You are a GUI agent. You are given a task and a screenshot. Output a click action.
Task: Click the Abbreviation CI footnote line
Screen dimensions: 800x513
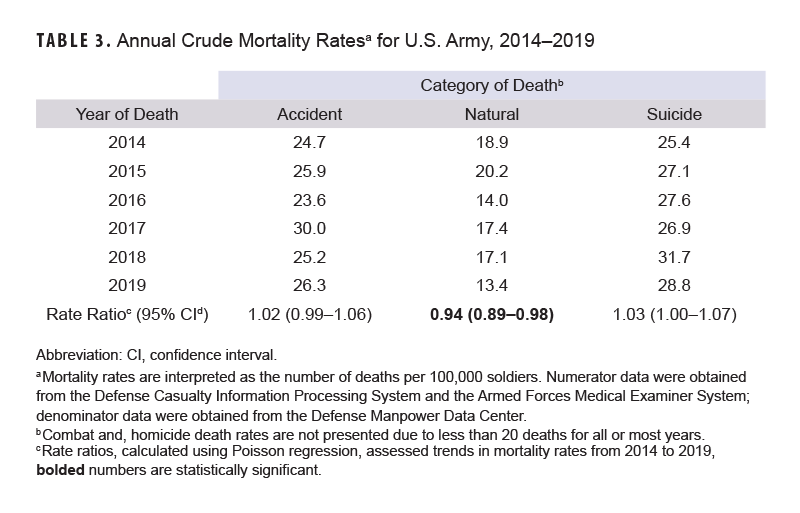coord(155,355)
